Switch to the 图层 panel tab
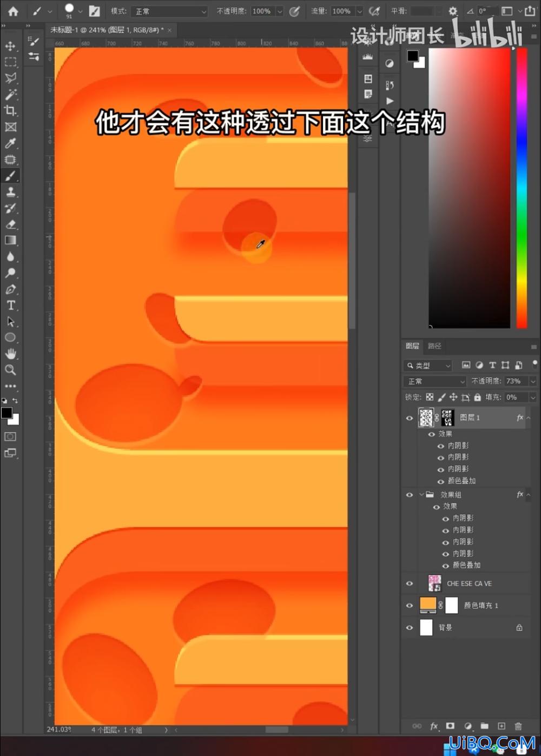 [412, 346]
